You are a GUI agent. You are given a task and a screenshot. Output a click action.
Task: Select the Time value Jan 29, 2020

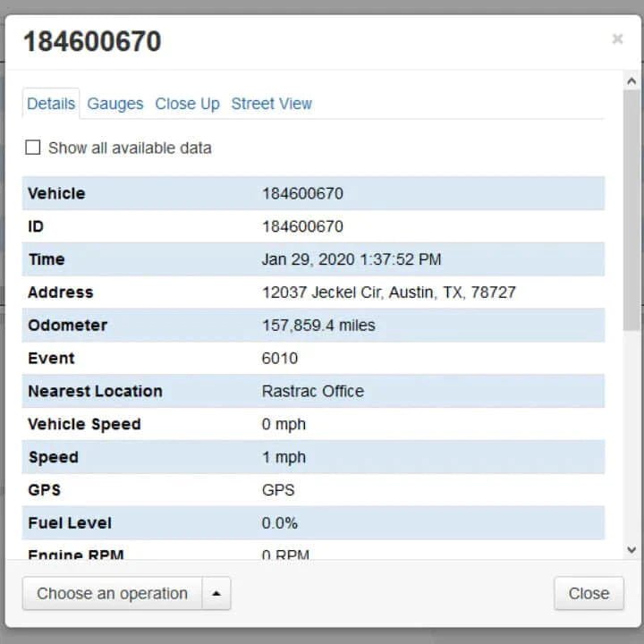click(x=351, y=259)
